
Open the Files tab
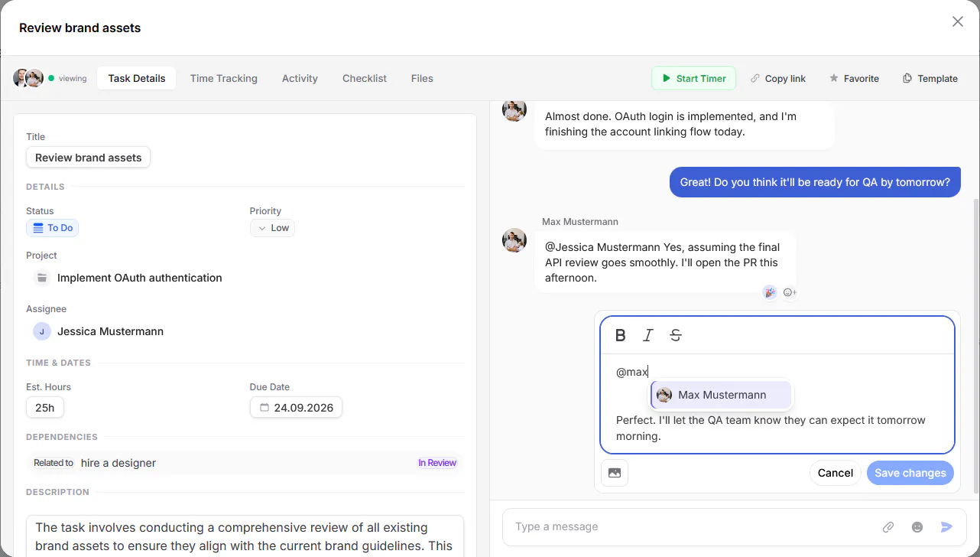(x=422, y=78)
